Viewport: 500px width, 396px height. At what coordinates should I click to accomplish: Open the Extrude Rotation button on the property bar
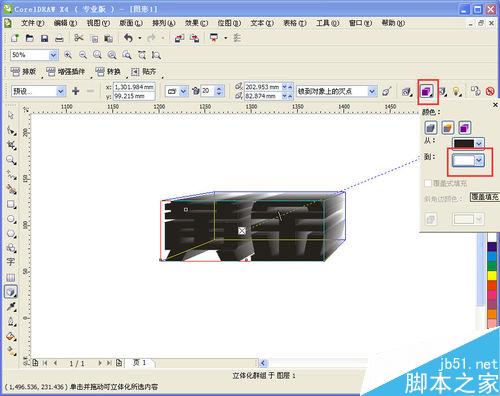tap(406, 91)
